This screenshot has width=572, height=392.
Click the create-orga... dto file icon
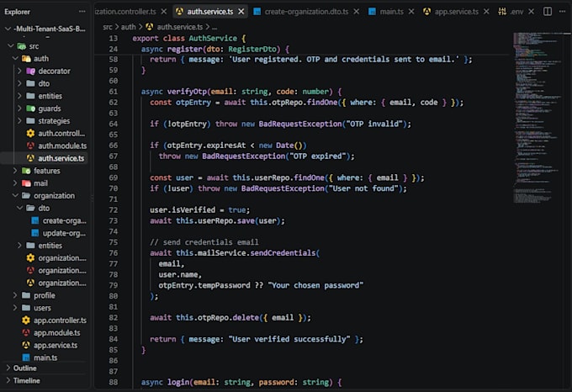(x=35, y=220)
